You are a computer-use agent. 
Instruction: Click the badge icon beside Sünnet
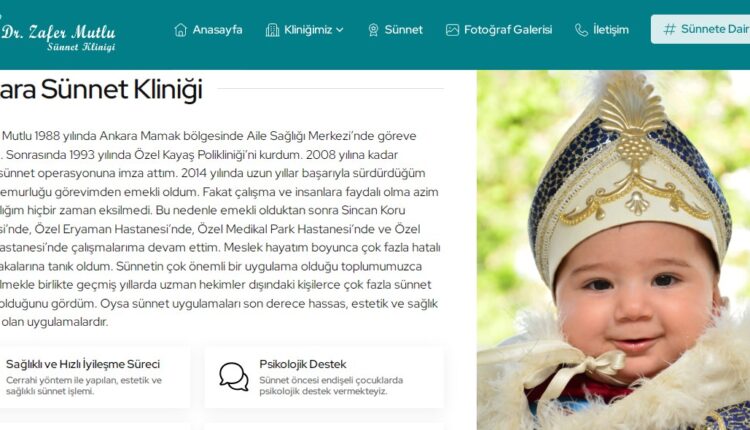373,30
